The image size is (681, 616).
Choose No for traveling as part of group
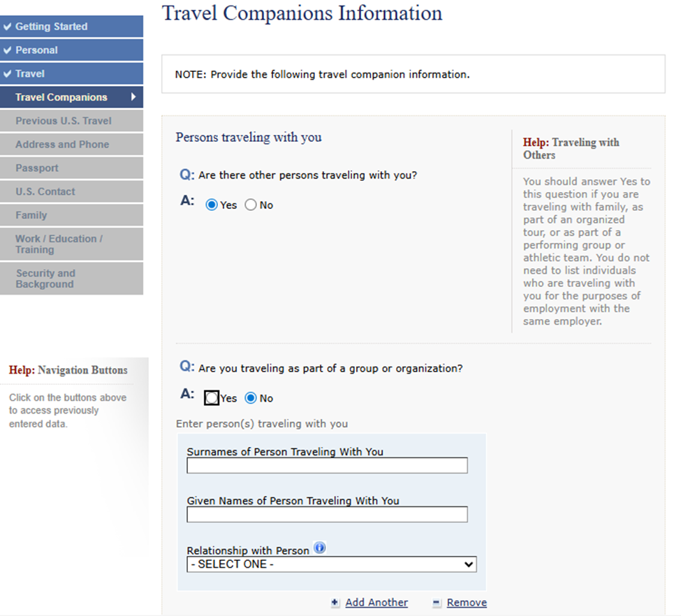251,398
